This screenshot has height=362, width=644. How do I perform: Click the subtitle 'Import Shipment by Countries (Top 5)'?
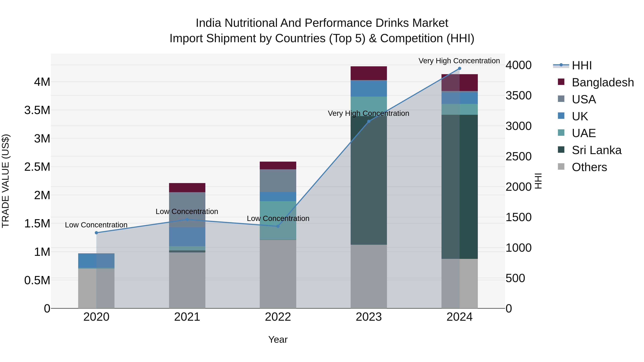click(267, 38)
